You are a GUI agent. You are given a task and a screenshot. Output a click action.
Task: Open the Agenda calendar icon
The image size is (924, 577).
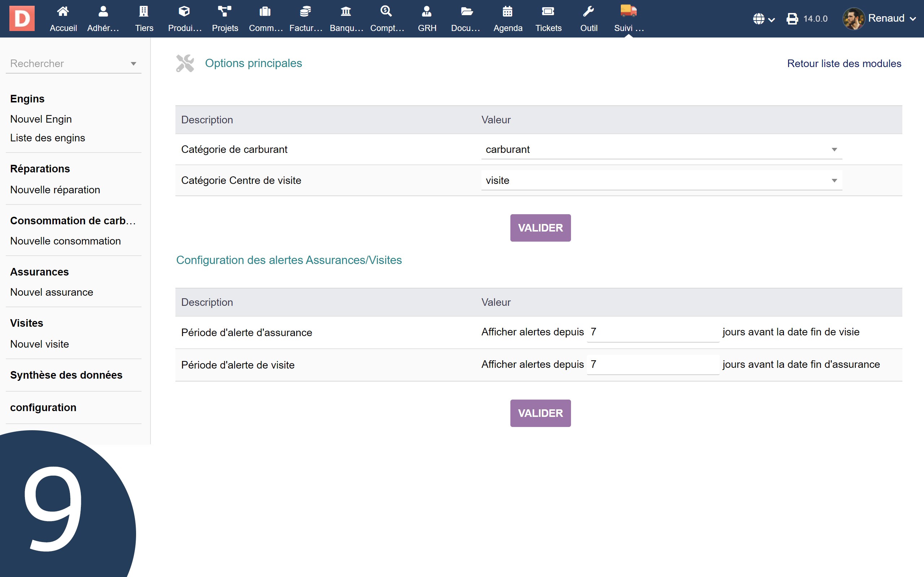[x=507, y=12]
